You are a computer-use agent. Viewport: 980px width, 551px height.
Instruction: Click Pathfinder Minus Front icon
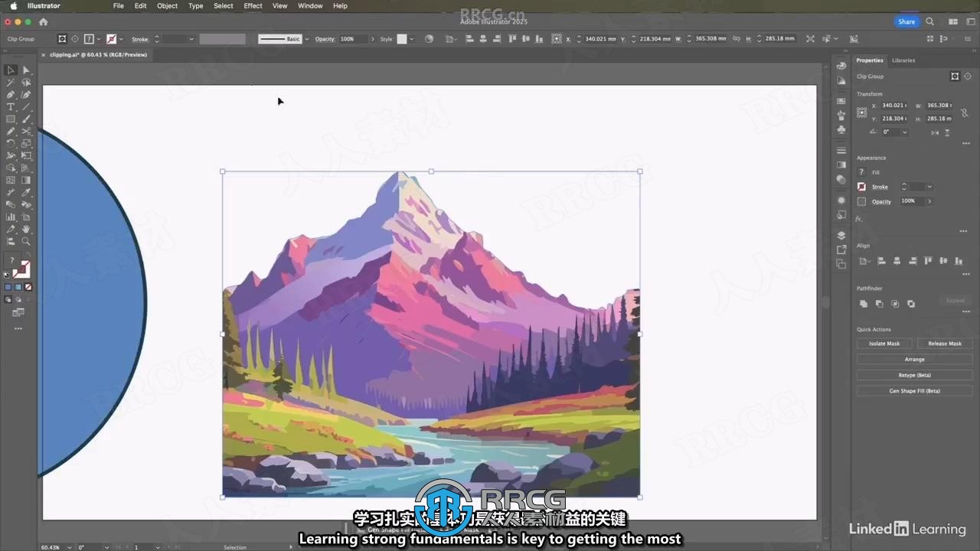pos(879,304)
